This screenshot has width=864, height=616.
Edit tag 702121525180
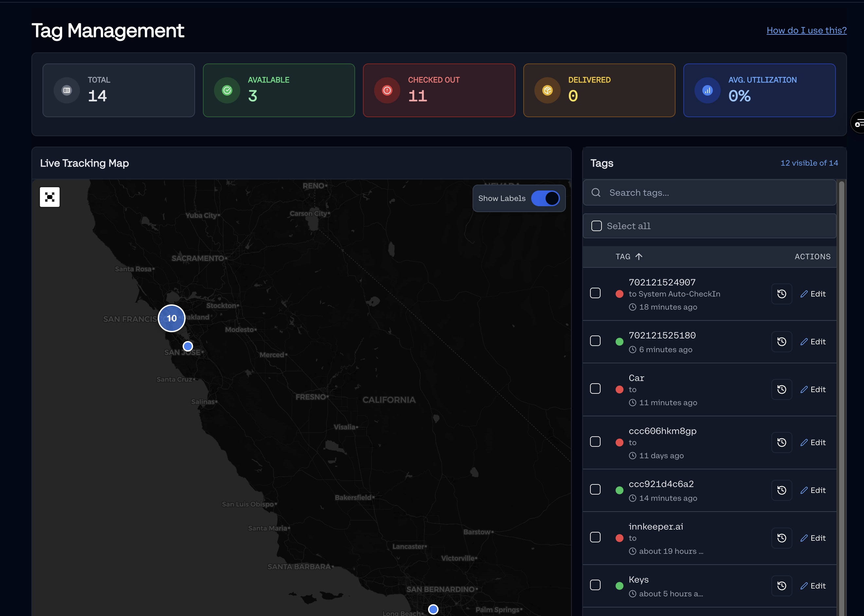pyautogui.click(x=813, y=342)
